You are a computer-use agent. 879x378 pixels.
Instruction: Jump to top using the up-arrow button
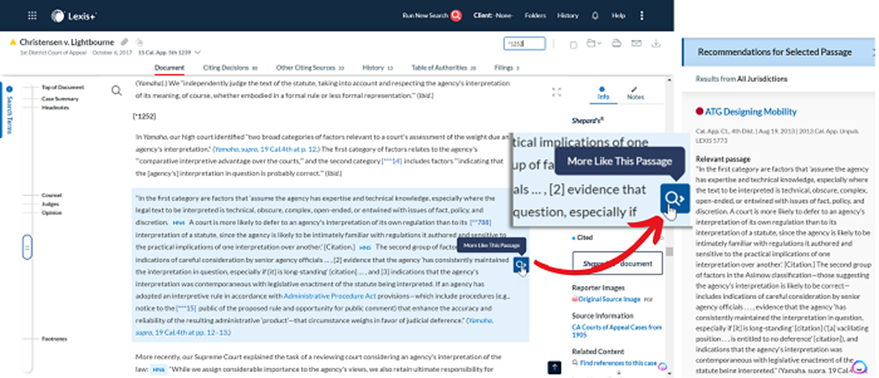[554, 367]
